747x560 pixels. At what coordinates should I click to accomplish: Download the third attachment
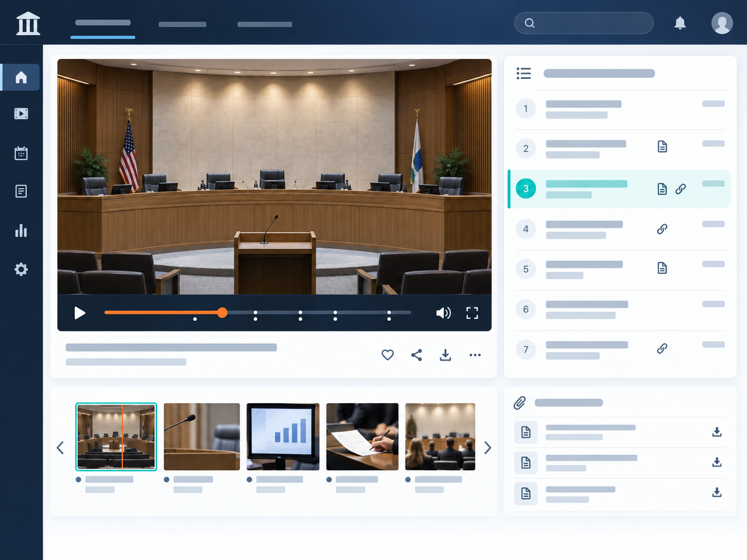[x=717, y=492]
